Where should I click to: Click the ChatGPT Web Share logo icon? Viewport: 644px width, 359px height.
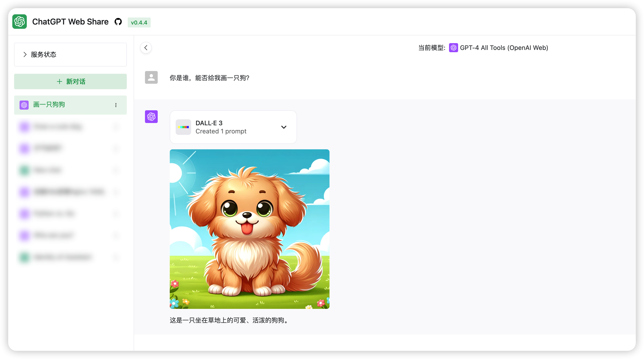point(20,22)
